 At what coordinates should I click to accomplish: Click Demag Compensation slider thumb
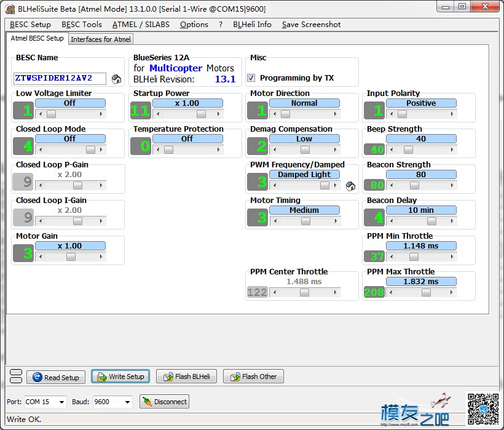coord(305,150)
